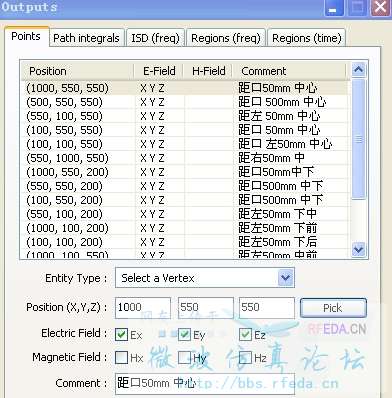Image resolution: width=392 pixels, height=398 pixels.
Task: Select row (500, 550, 550)
Action: click(185, 102)
